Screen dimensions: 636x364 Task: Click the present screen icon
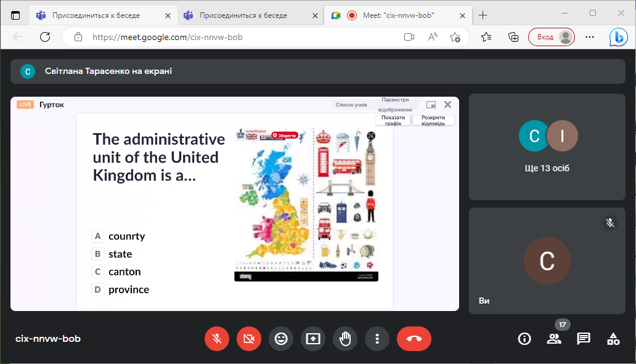(x=313, y=339)
